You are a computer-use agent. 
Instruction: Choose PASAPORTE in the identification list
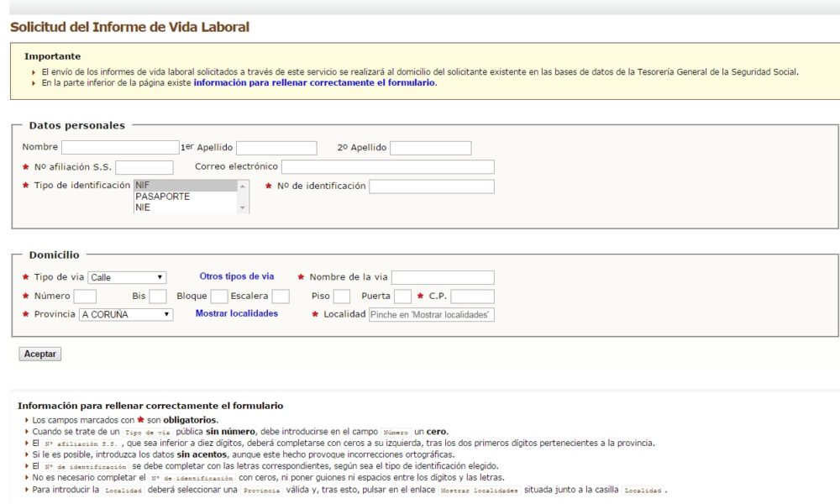[185, 197]
